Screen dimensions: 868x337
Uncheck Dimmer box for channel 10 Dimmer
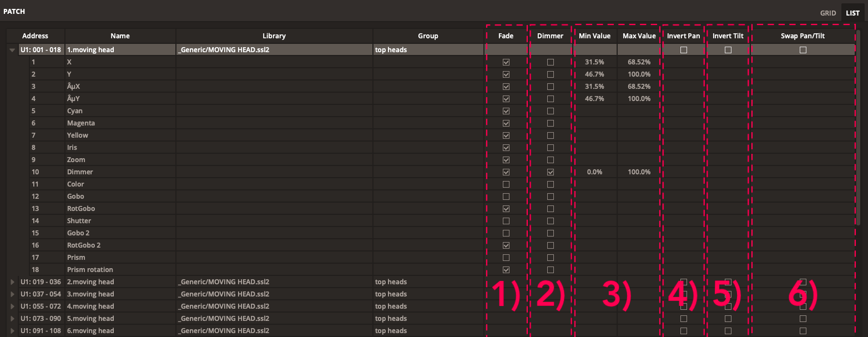[x=550, y=172]
